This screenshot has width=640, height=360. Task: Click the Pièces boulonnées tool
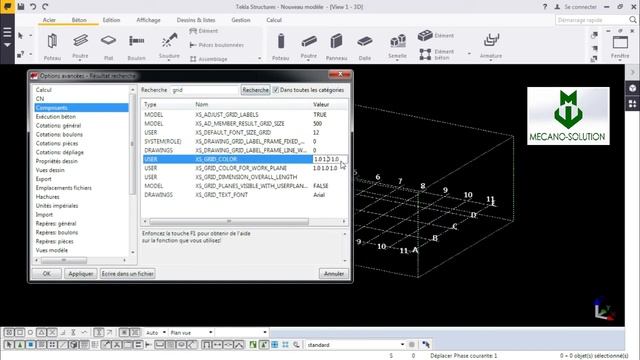tap(216, 45)
